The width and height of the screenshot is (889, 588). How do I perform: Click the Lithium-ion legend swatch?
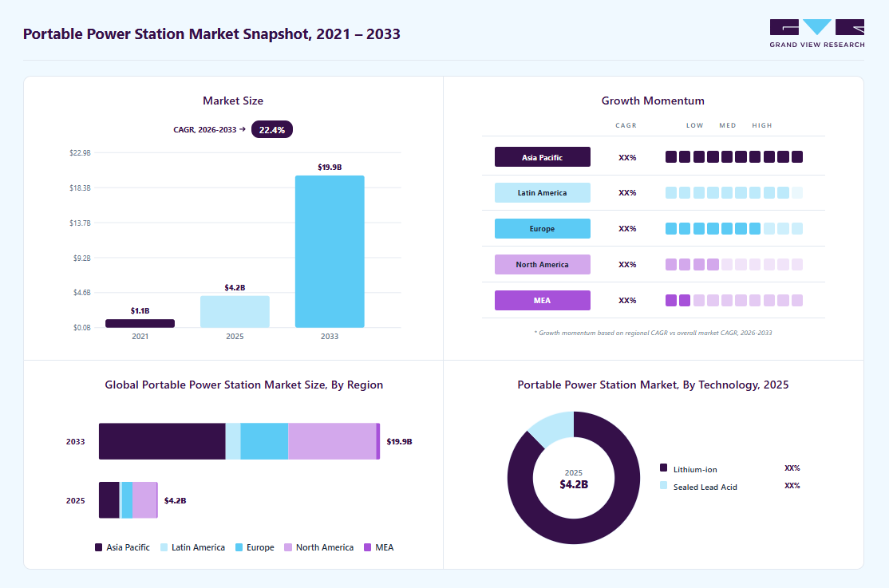663,468
